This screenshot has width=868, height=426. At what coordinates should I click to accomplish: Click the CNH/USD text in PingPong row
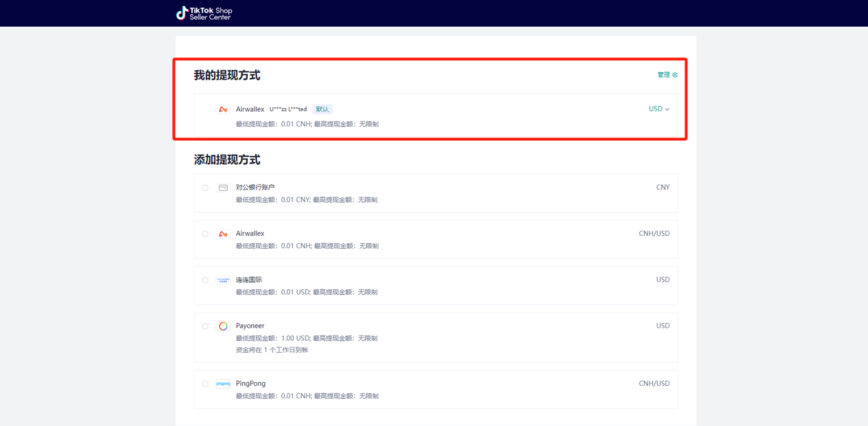tap(654, 384)
